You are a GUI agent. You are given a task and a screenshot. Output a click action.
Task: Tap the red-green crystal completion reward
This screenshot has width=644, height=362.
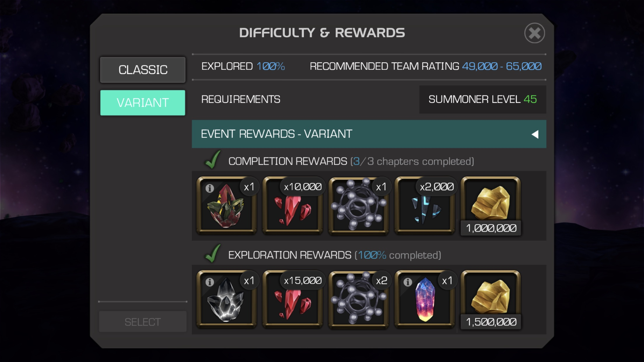(227, 206)
